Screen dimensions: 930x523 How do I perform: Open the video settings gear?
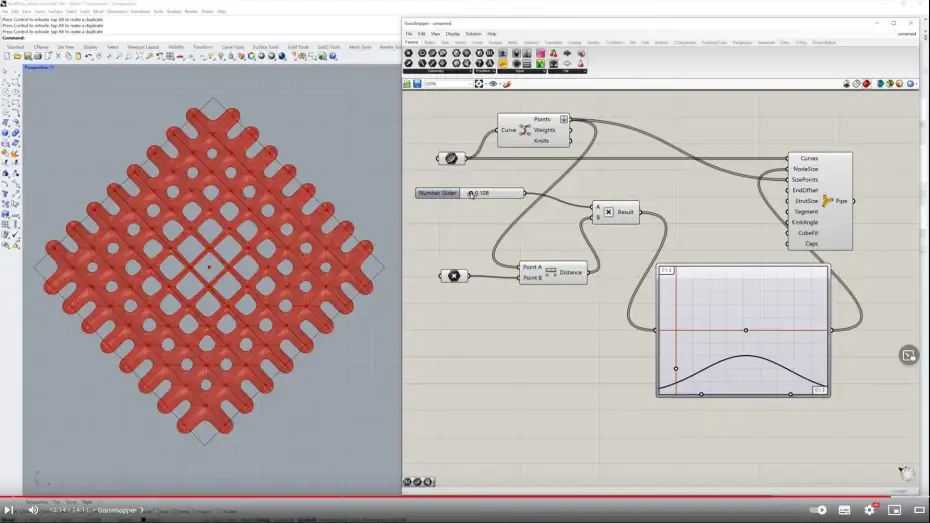tap(870, 510)
